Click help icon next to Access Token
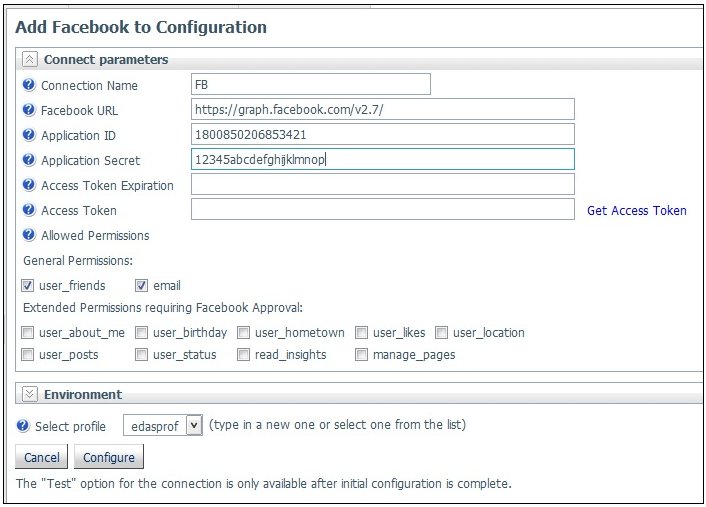Viewport: 706px width, 507px height. click(29, 210)
